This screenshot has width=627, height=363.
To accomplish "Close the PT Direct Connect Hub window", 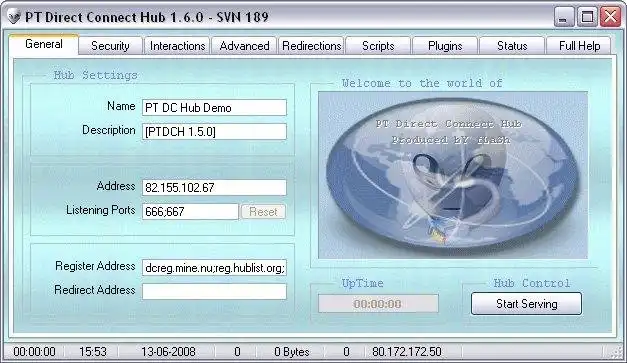I will [x=611, y=17].
